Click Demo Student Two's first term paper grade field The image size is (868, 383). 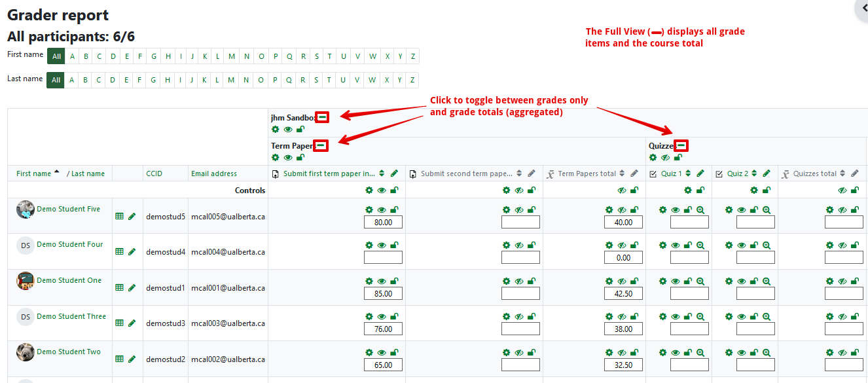(383, 365)
